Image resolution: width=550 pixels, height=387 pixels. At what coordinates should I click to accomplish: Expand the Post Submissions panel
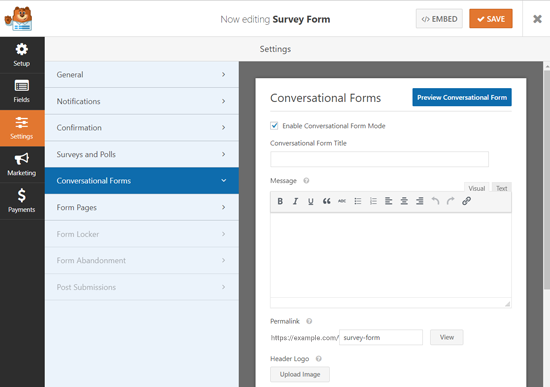(142, 287)
